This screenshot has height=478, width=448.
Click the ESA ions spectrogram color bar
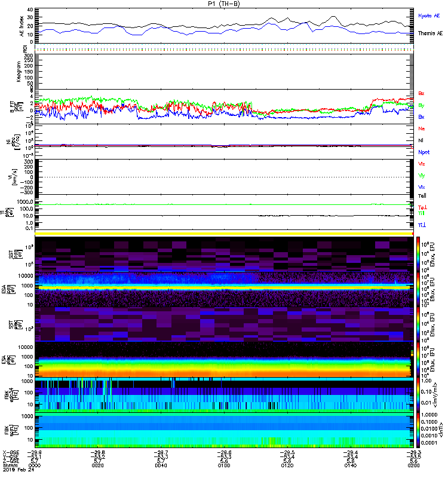tap(418, 289)
